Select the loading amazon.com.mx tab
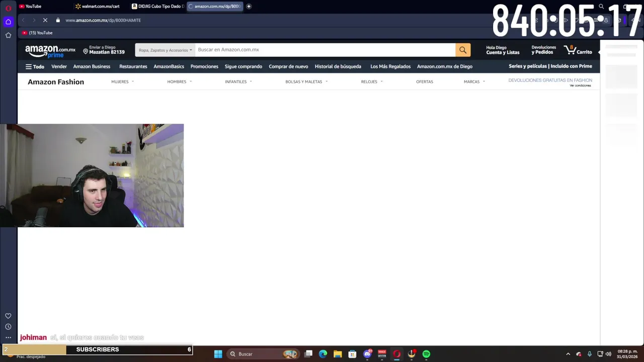The height and width of the screenshot is (362, 644). point(215,7)
